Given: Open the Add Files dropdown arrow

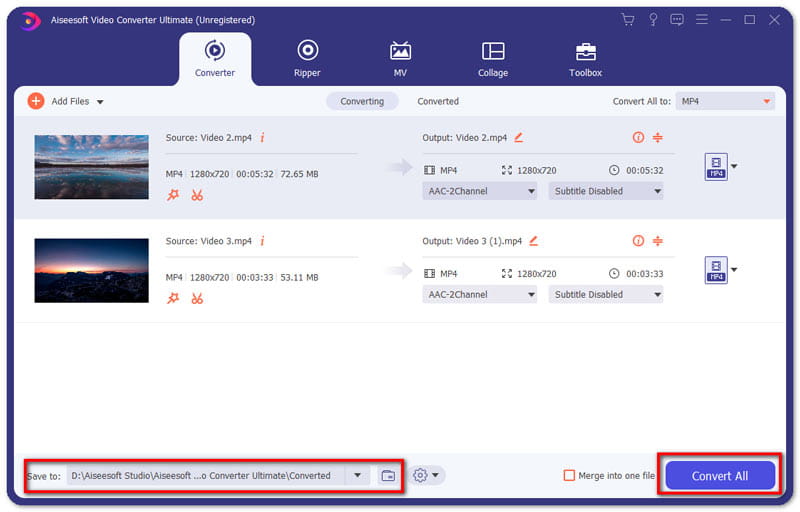Looking at the screenshot, I should 100,102.
